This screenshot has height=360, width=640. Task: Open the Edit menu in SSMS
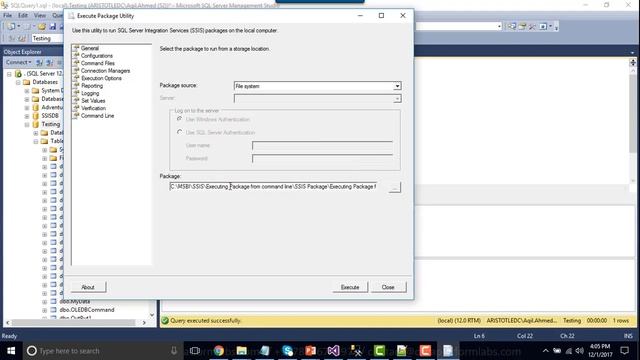click(x=23, y=15)
